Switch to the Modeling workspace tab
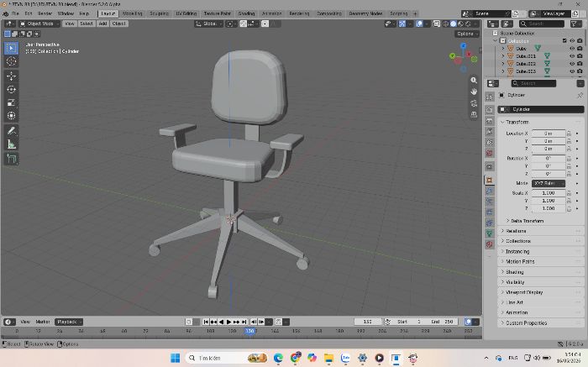This screenshot has height=367, width=588. (132, 13)
